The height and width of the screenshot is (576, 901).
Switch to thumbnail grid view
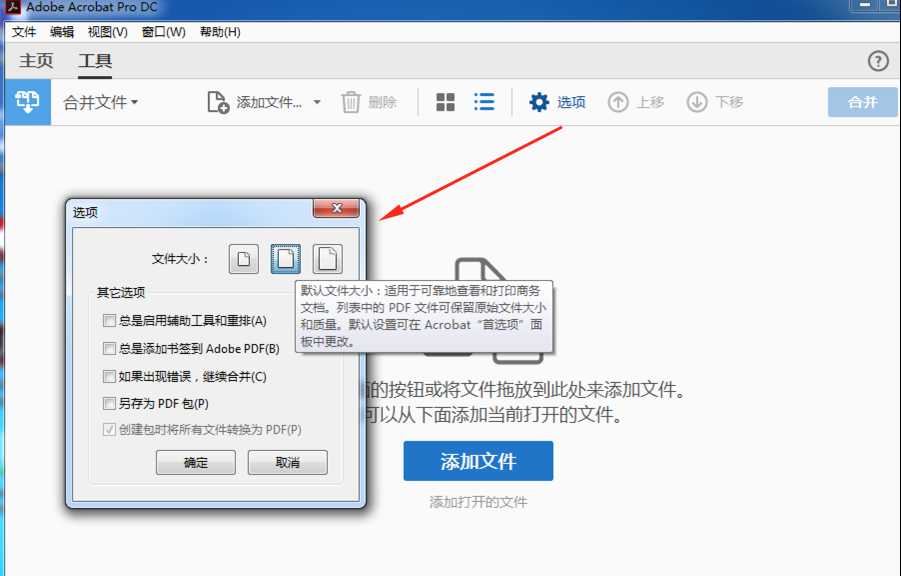pyautogui.click(x=445, y=102)
